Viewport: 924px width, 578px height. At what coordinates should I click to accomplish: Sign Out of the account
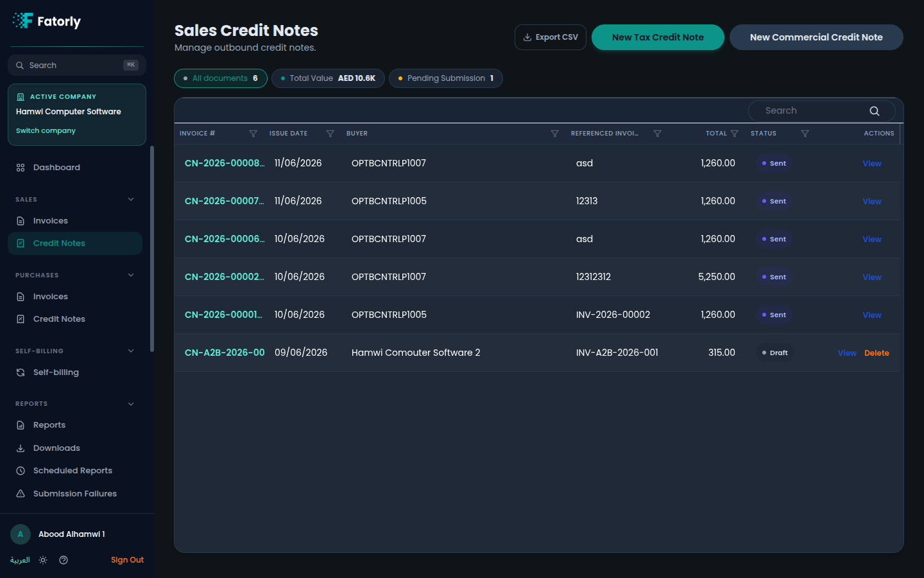[127, 560]
